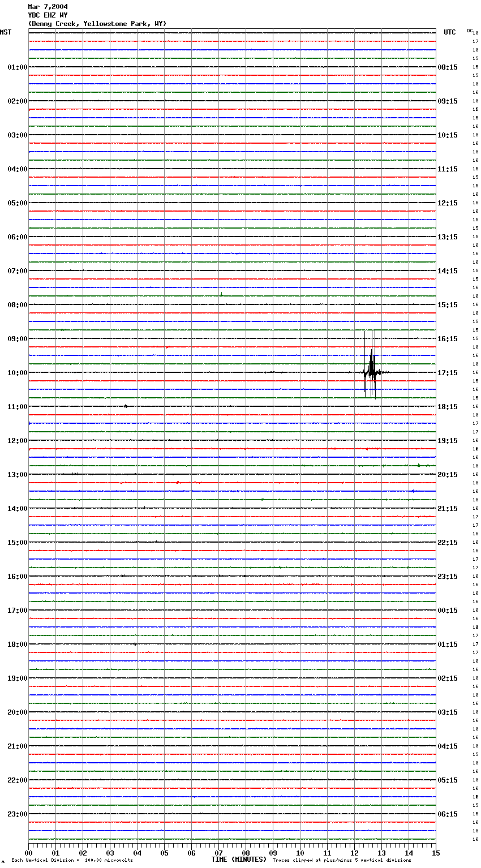Click the UTC time label '19:15'
The image size is (481, 868).
click(448, 441)
